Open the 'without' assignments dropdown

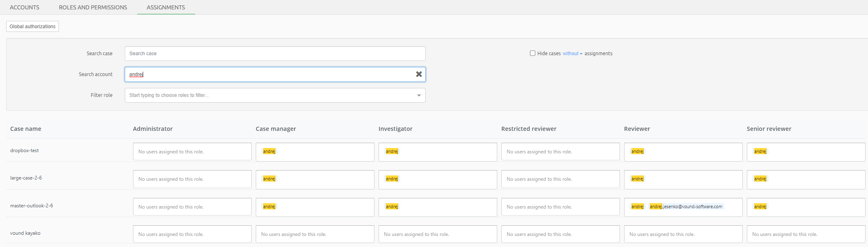tap(572, 54)
